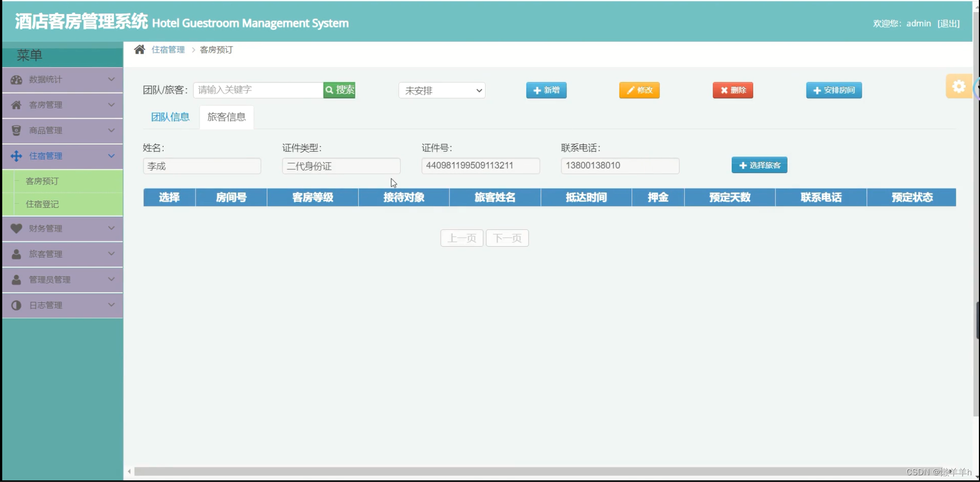Click the 预定状态 column header
The height and width of the screenshot is (482, 980).
tap(912, 198)
